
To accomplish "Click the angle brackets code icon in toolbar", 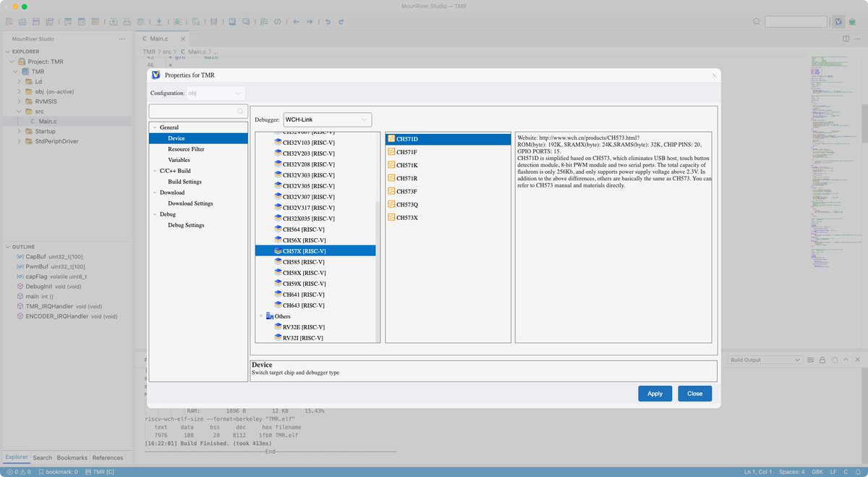I will point(277,22).
